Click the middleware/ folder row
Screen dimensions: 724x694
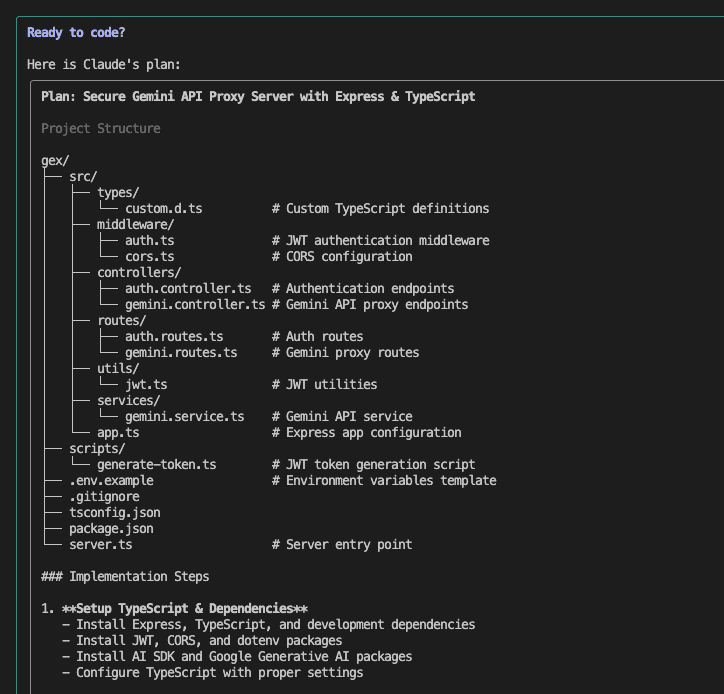point(135,224)
